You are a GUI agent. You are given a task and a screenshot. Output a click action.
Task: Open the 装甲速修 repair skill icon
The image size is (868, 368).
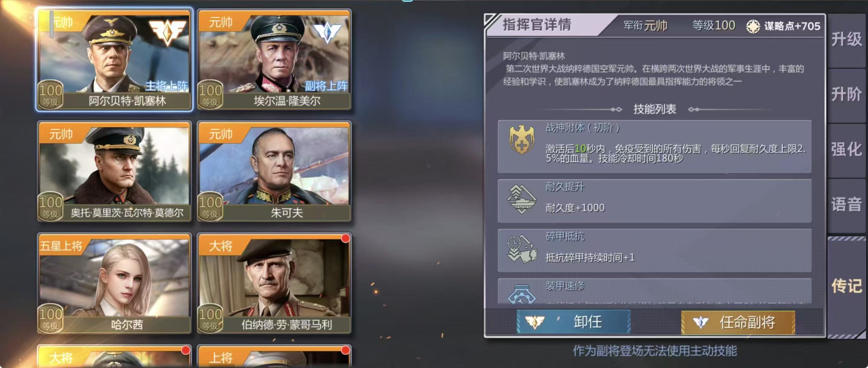pos(521,294)
